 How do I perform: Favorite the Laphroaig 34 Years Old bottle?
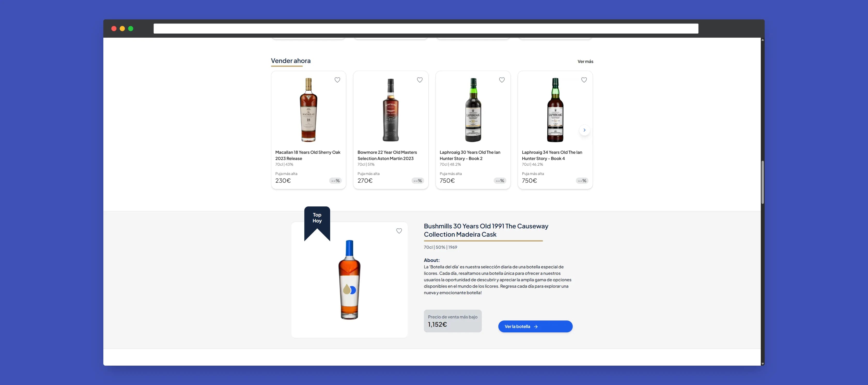coord(584,80)
